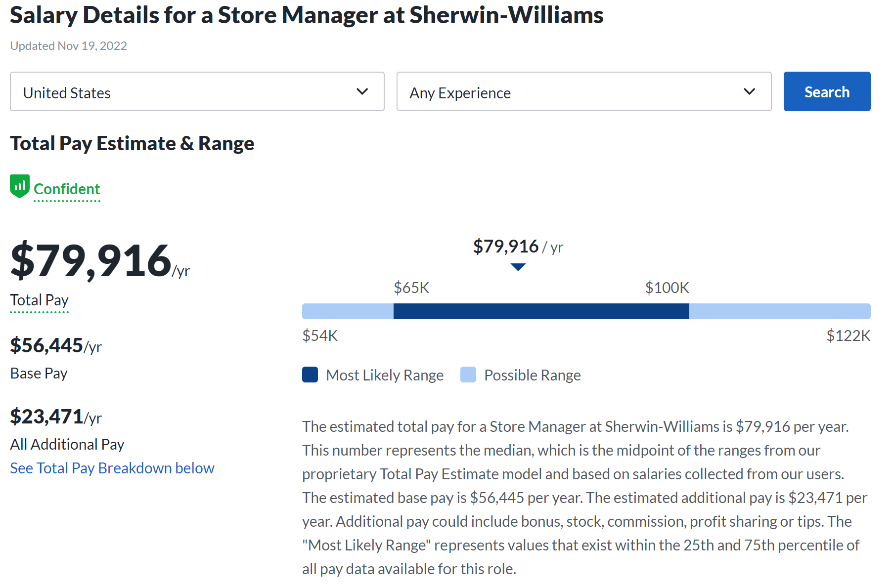Click the left light-blue segment of the pay bar
Screen dimensions: 893x588
click(348, 311)
